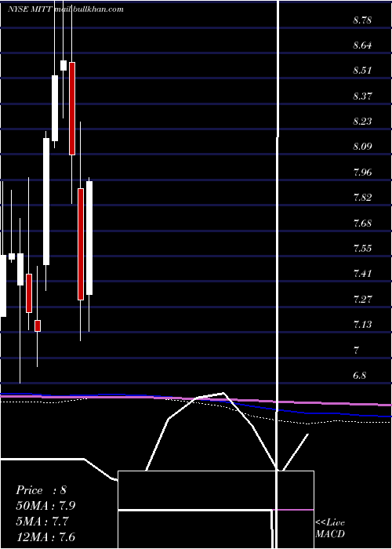Image resolution: width=392 pixels, height=549 pixels.
Task: Click the Price : 8 readout
Action: tap(41, 490)
